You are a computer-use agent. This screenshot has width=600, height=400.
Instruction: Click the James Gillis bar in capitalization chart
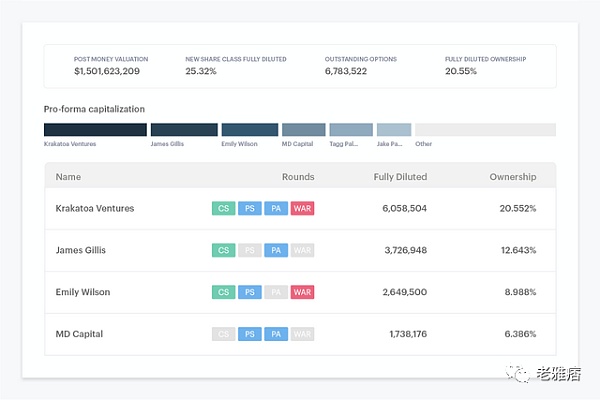(184, 130)
